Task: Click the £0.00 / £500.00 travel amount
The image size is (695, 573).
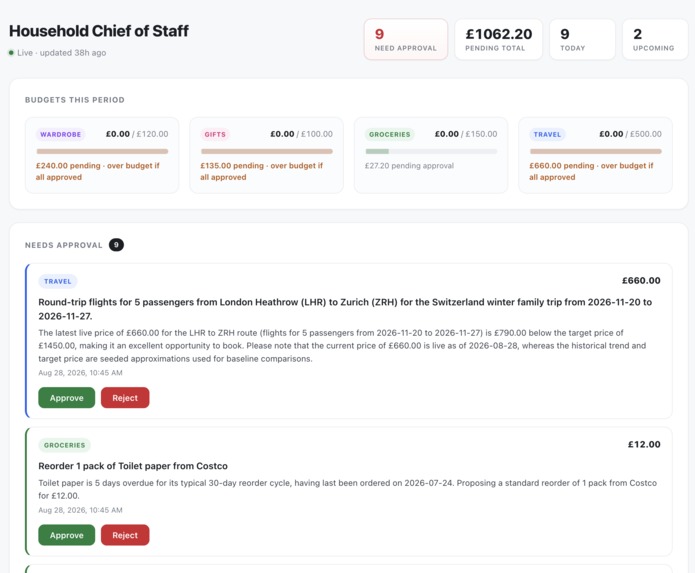Action: click(630, 134)
